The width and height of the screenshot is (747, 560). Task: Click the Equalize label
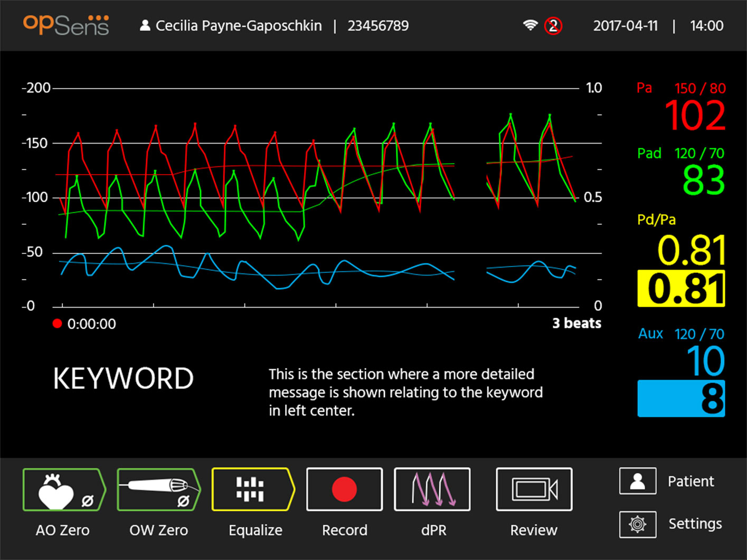[x=256, y=530]
